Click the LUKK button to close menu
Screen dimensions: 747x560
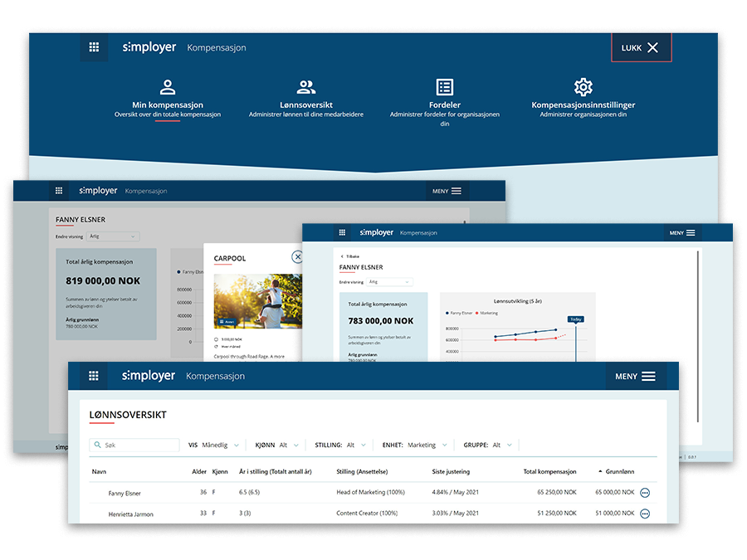click(x=641, y=48)
